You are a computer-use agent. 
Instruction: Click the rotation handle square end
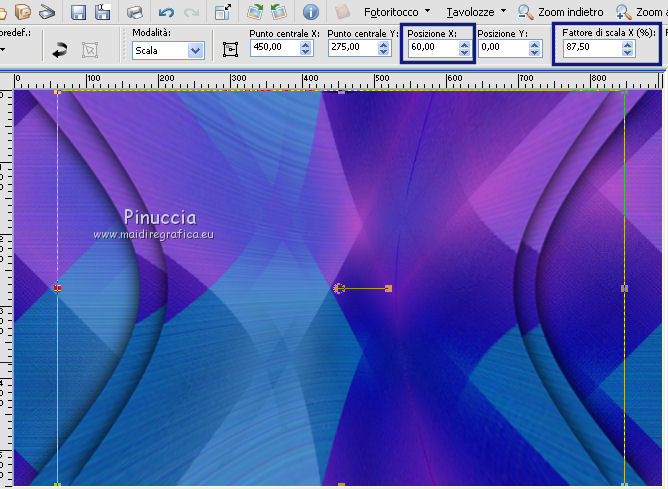(388, 289)
